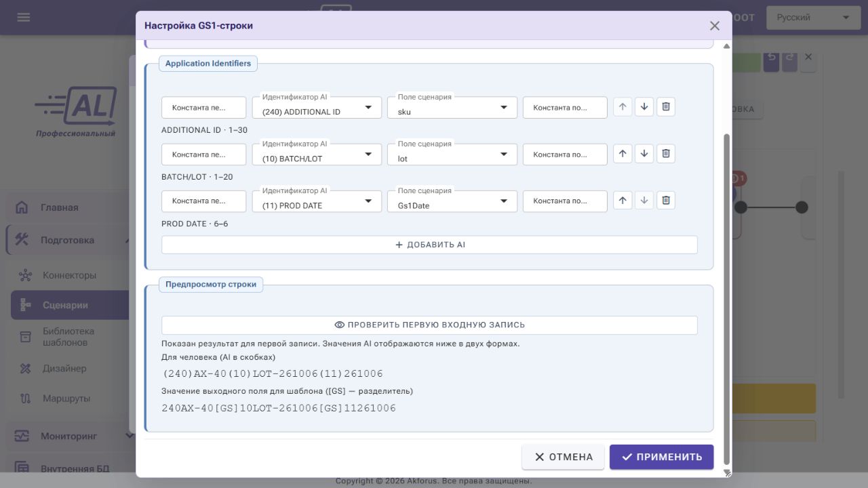Close the Настройка GS1-строки dialog
The width and height of the screenshot is (868, 488).
pyautogui.click(x=714, y=26)
